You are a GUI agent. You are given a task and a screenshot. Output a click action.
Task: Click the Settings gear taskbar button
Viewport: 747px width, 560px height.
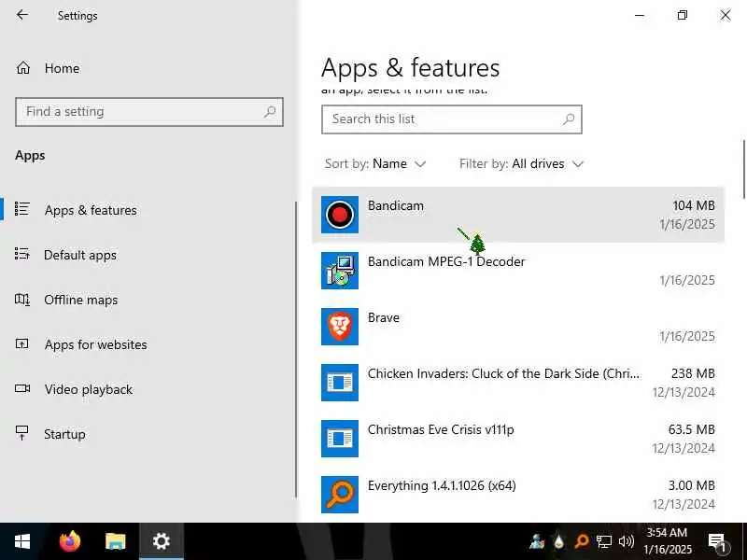161,541
